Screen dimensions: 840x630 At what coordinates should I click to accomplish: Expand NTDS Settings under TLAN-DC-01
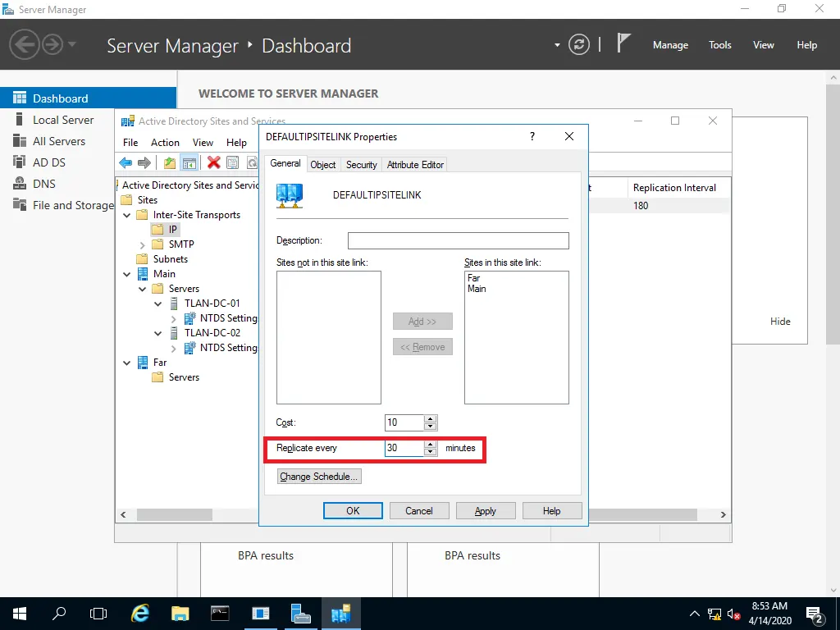pyautogui.click(x=174, y=318)
